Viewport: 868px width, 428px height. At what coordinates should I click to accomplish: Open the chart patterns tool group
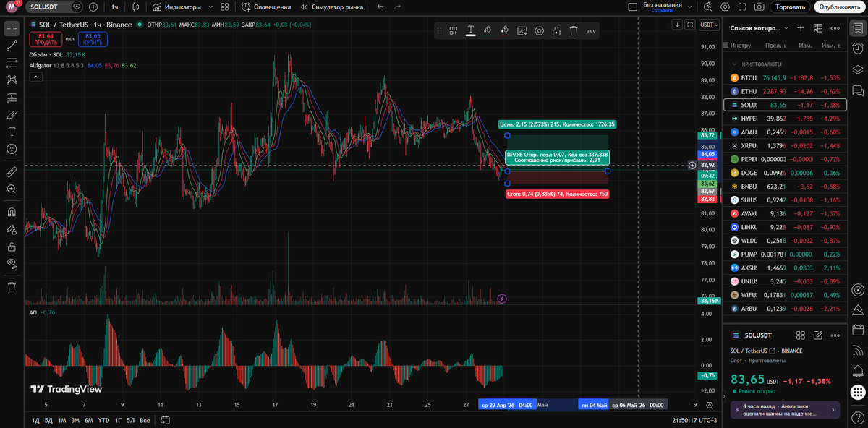pos(12,80)
